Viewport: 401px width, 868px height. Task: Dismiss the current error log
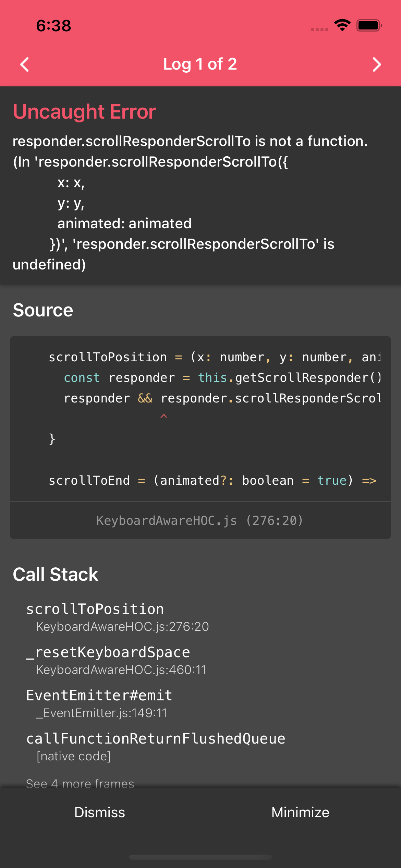pos(100,812)
